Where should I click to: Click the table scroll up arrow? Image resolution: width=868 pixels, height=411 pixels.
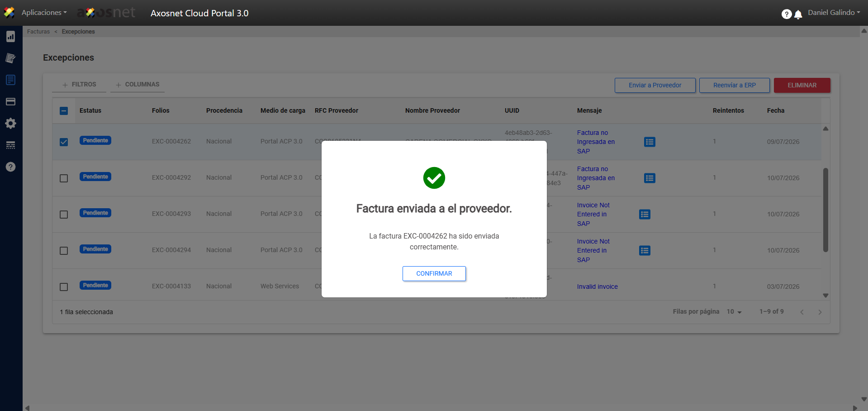(x=825, y=129)
